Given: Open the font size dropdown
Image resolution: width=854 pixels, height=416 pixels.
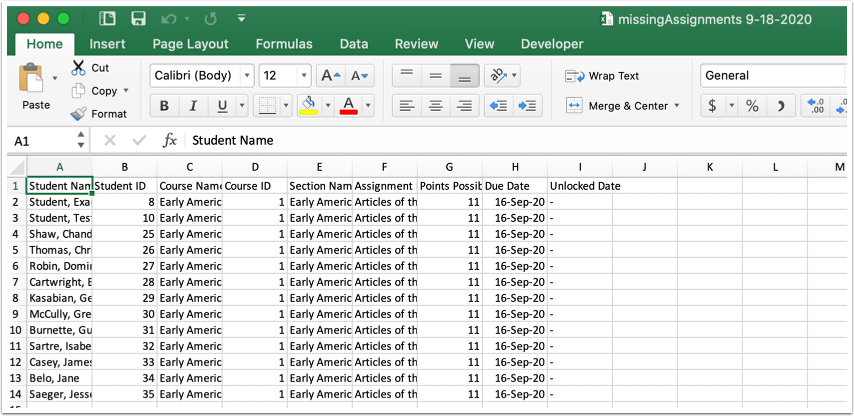Looking at the screenshot, I should (x=304, y=76).
